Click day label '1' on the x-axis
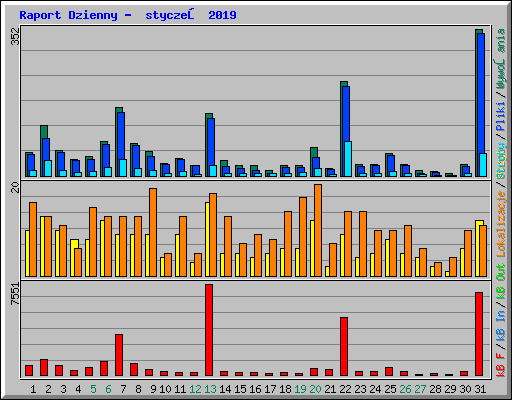Image resolution: width=512 pixels, height=400 pixels. click(x=33, y=389)
